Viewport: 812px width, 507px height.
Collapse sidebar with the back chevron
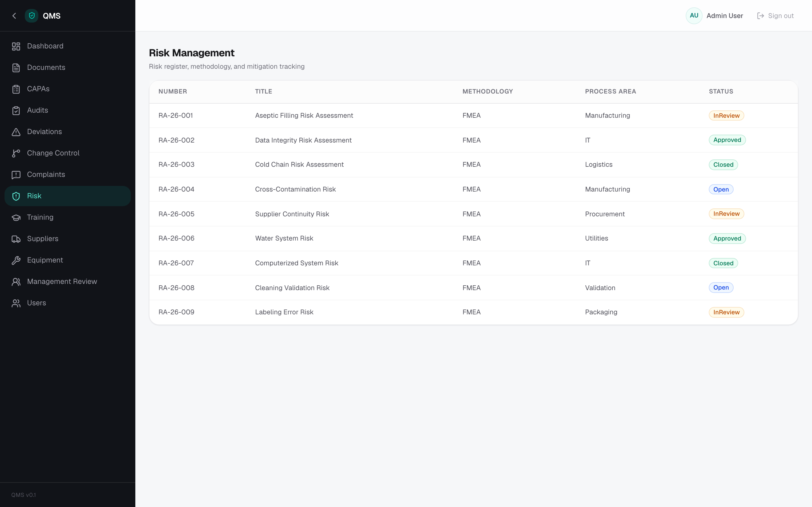[14, 16]
